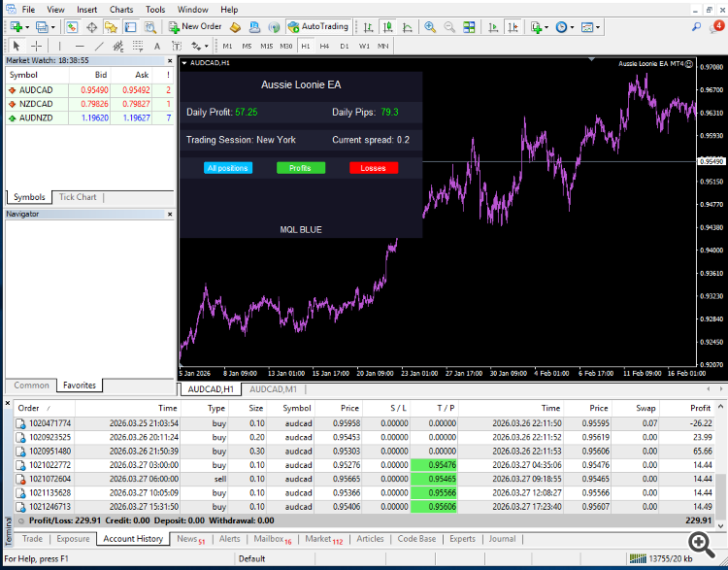Open the Tools menu
The image size is (728, 570).
coord(155,10)
